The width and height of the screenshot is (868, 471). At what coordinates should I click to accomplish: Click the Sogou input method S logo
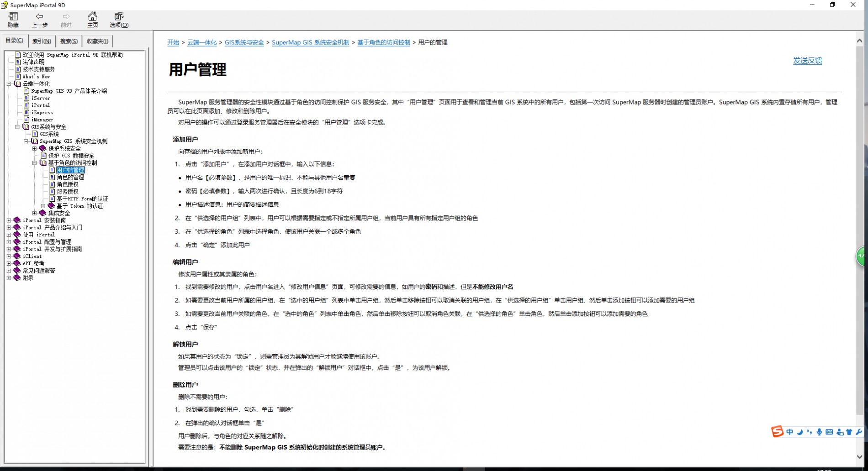[x=777, y=431]
